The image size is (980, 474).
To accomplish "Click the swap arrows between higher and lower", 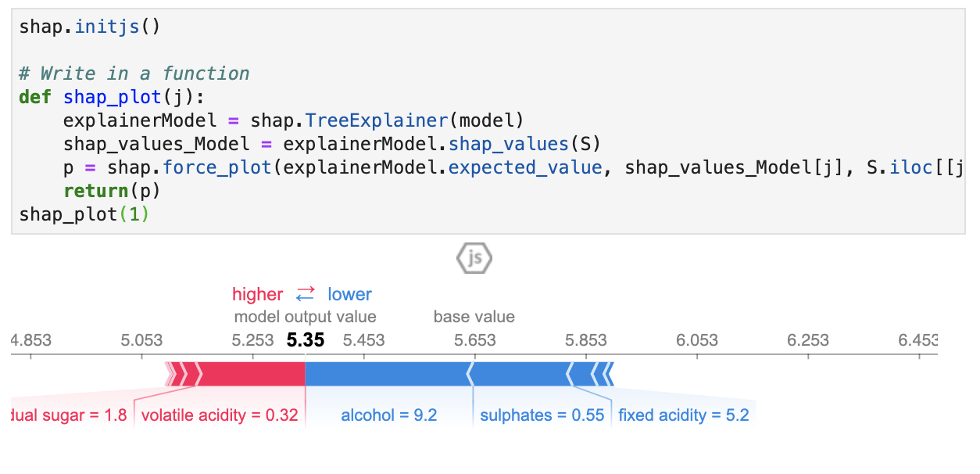I will [x=305, y=294].
